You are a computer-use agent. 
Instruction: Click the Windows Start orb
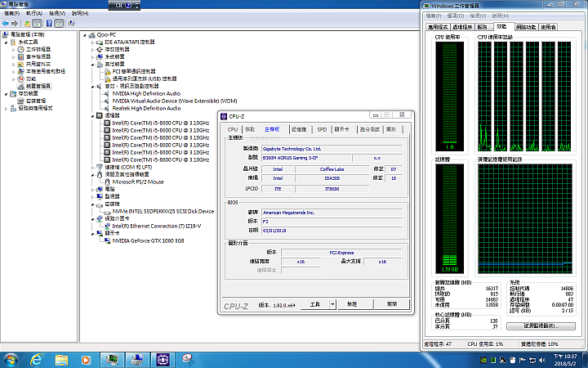point(10,360)
